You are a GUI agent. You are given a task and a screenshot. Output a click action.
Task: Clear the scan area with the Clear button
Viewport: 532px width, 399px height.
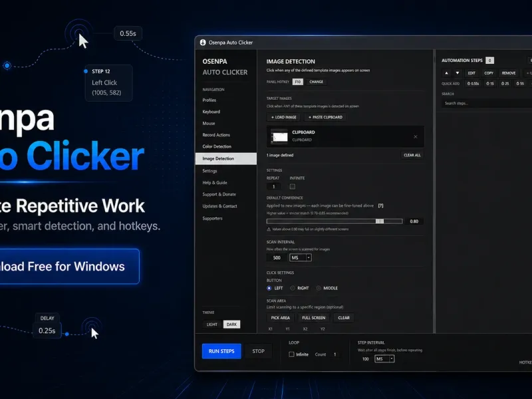coord(344,318)
